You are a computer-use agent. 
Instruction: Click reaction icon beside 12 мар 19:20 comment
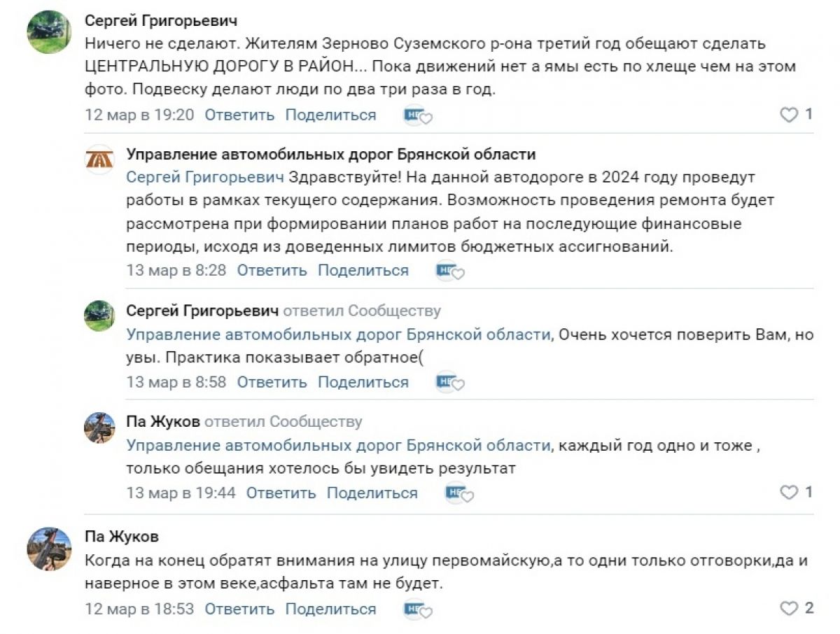click(417, 115)
